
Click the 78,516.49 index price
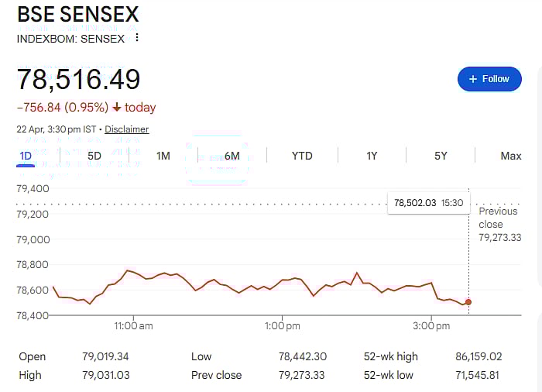(x=79, y=79)
